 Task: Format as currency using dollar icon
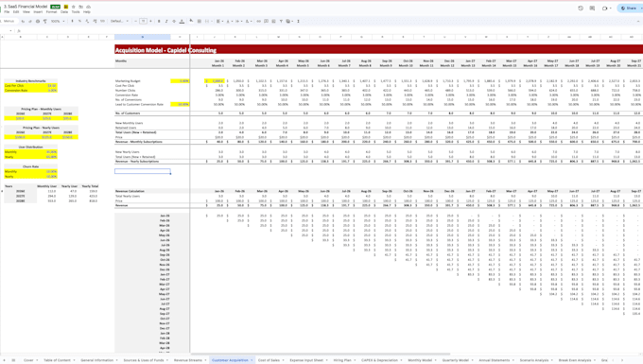tap(72, 21)
